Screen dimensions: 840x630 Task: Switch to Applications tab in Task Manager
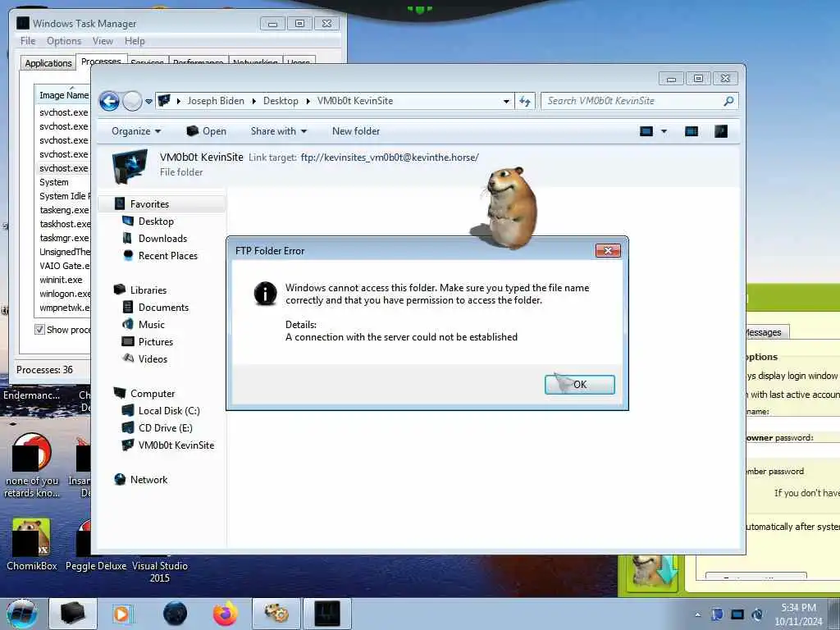click(x=48, y=62)
